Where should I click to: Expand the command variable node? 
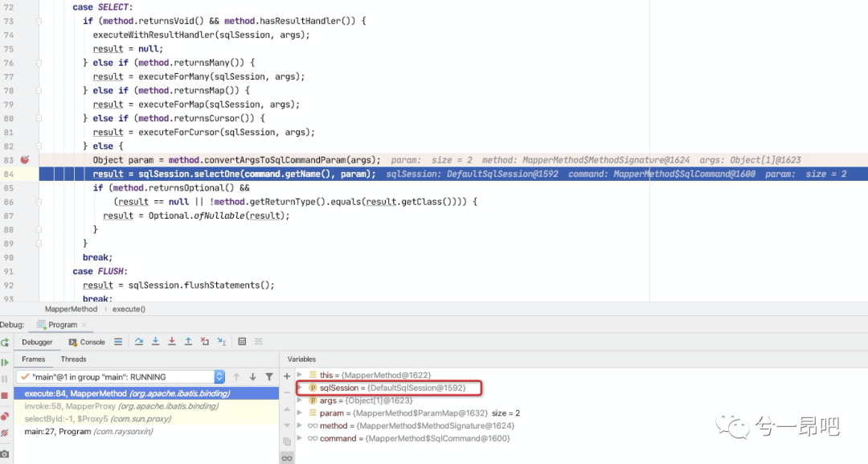[x=300, y=438]
